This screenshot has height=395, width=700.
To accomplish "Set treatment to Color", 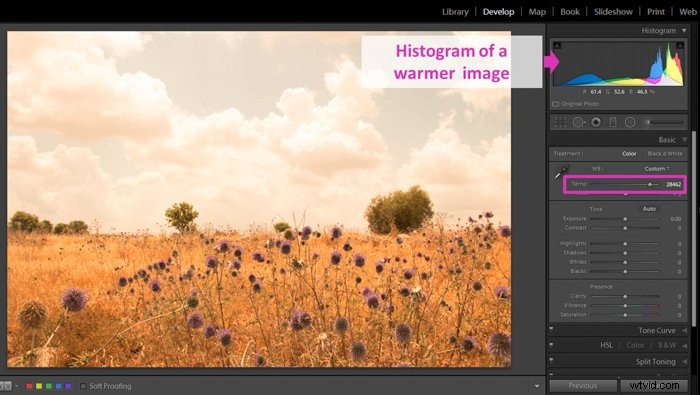I will [x=629, y=154].
